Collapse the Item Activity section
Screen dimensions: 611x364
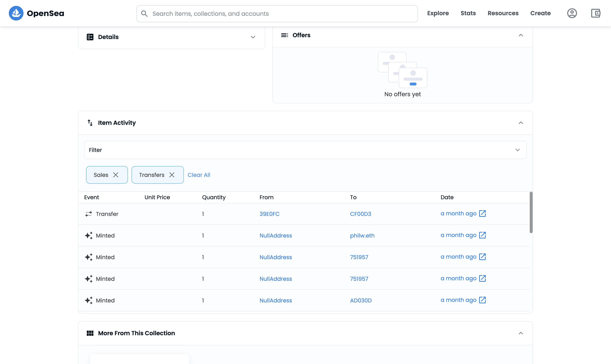(x=521, y=123)
